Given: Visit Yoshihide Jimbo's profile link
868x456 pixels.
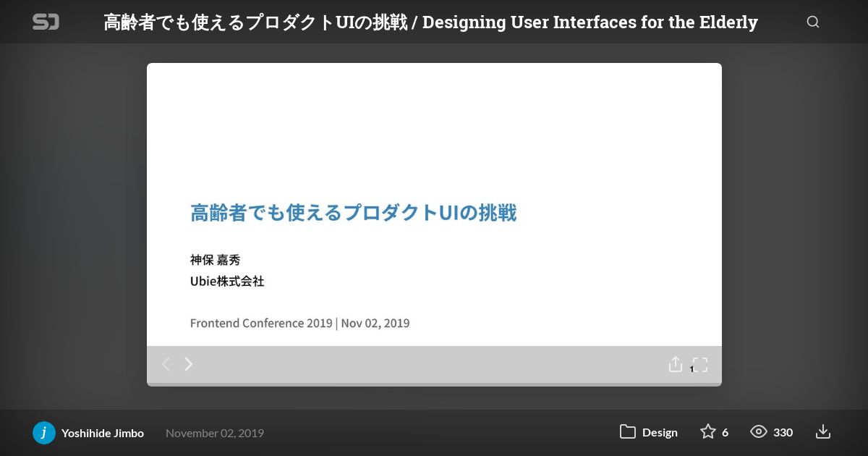Looking at the screenshot, I should (x=103, y=433).
